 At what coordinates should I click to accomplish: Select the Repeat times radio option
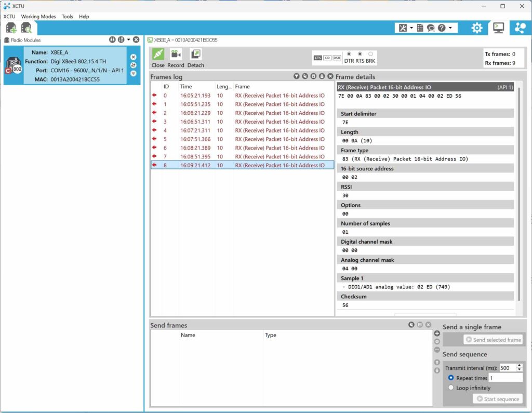tap(451, 378)
